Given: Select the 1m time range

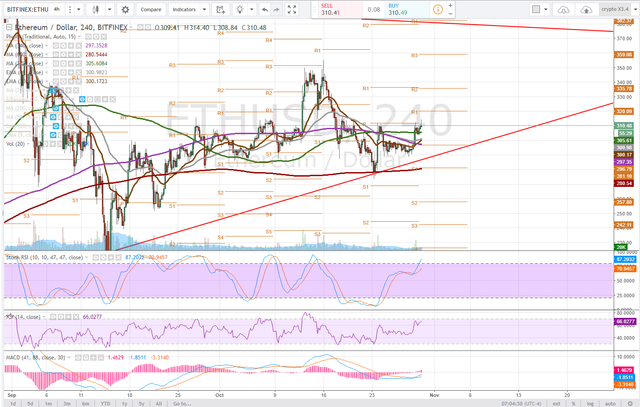Looking at the screenshot, I should tap(48, 404).
